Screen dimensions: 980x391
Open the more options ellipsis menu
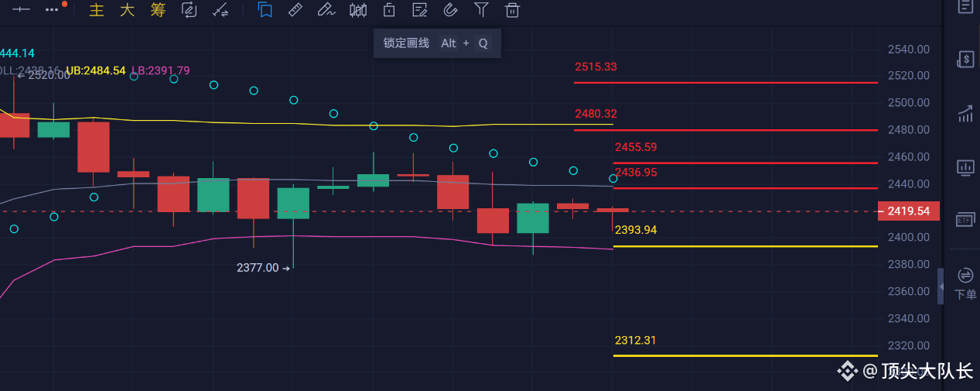pos(53,9)
